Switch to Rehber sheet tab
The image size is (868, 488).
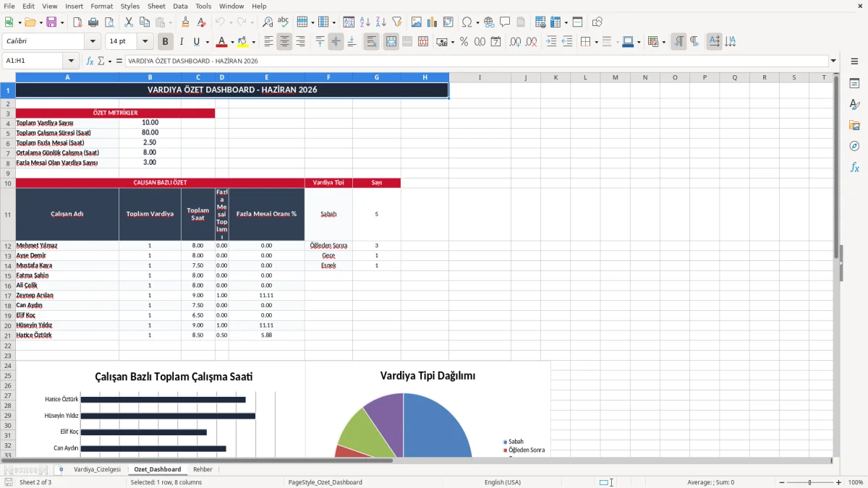203,469
